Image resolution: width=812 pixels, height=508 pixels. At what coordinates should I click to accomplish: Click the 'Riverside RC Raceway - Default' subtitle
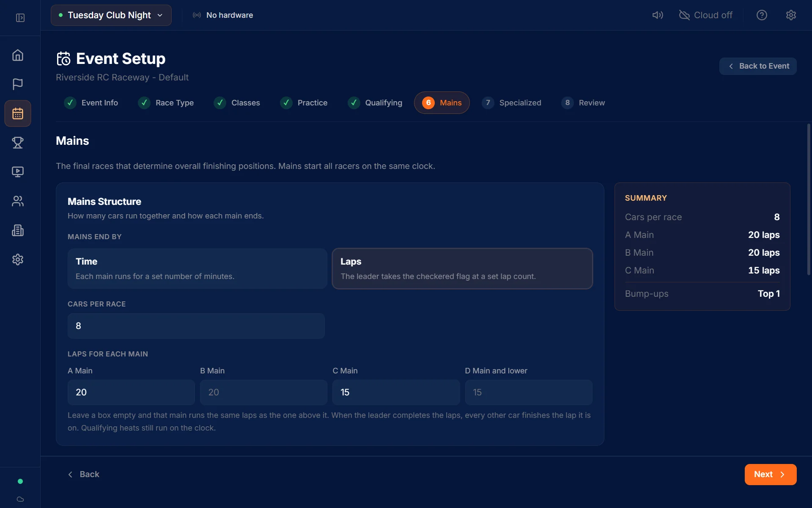coord(122,77)
